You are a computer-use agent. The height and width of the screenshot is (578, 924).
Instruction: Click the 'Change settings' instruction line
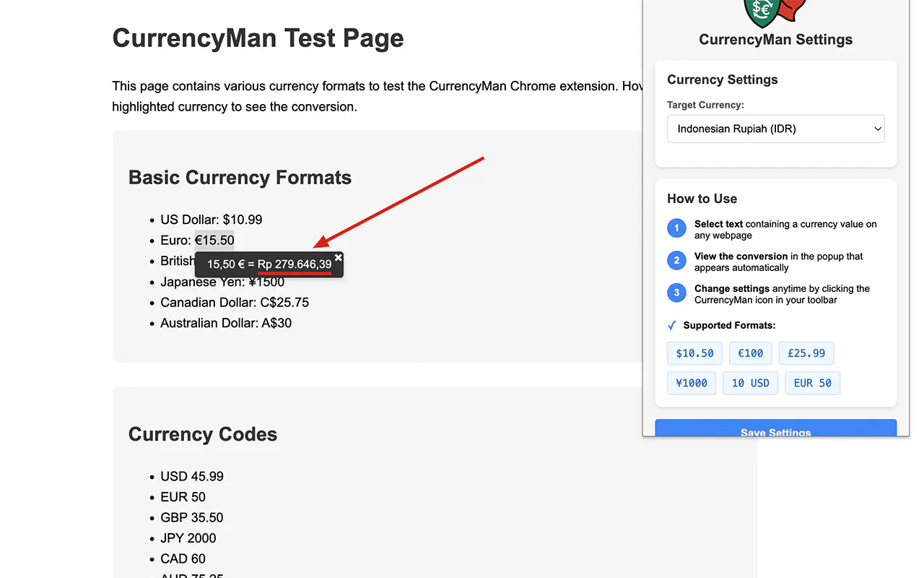coord(782,294)
